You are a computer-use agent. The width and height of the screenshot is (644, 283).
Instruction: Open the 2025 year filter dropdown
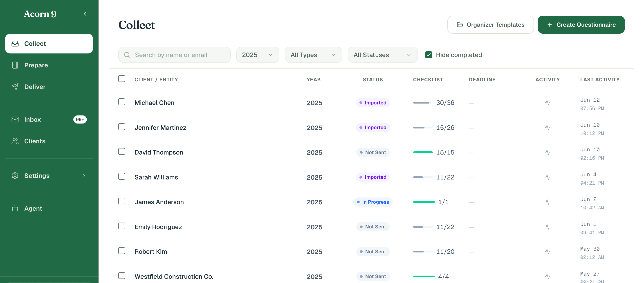[258, 55]
